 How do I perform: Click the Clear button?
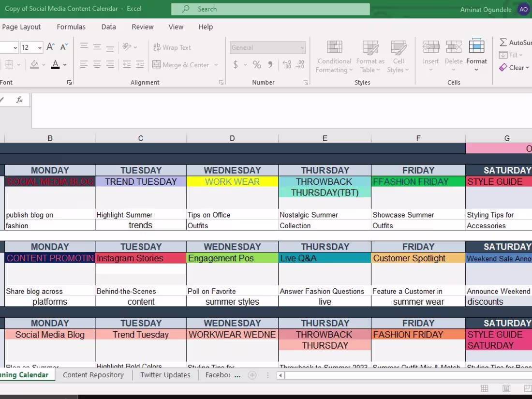(x=514, y=67)
